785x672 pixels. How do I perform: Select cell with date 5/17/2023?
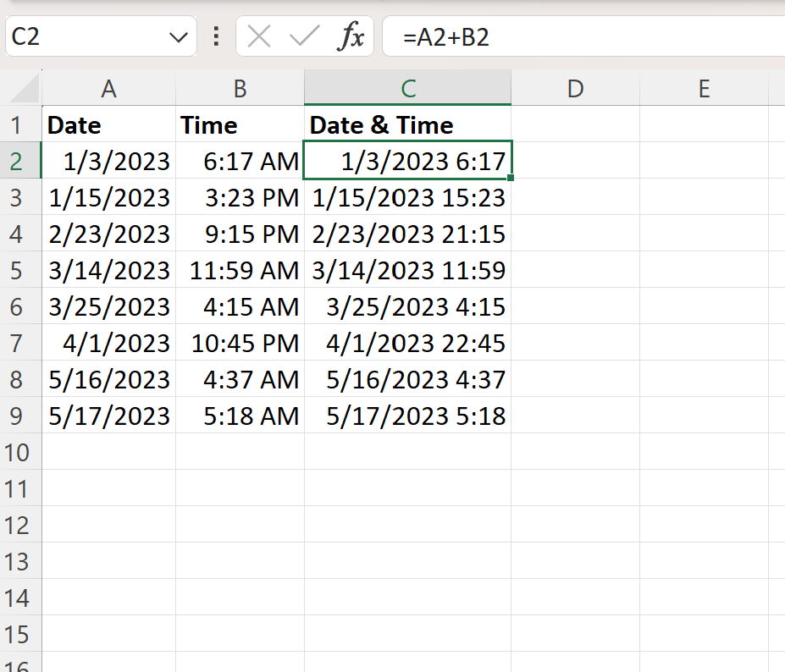[x=108, y=416]
